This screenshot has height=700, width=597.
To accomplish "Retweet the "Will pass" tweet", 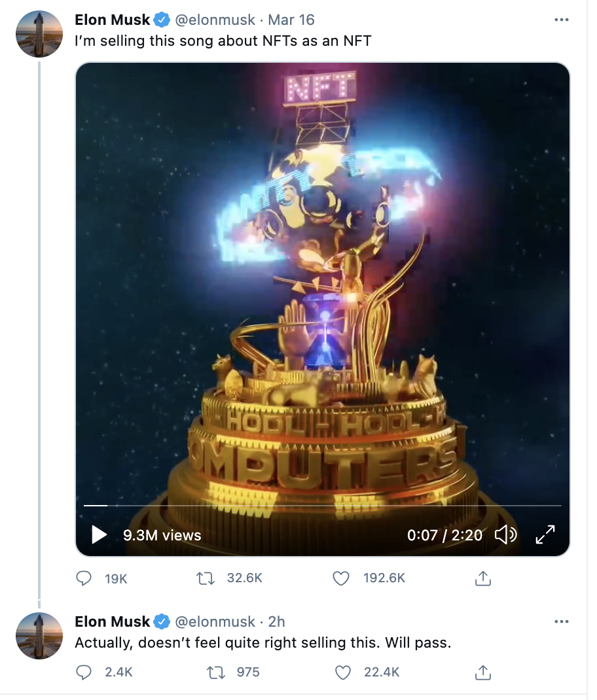I will click(214, 672).
